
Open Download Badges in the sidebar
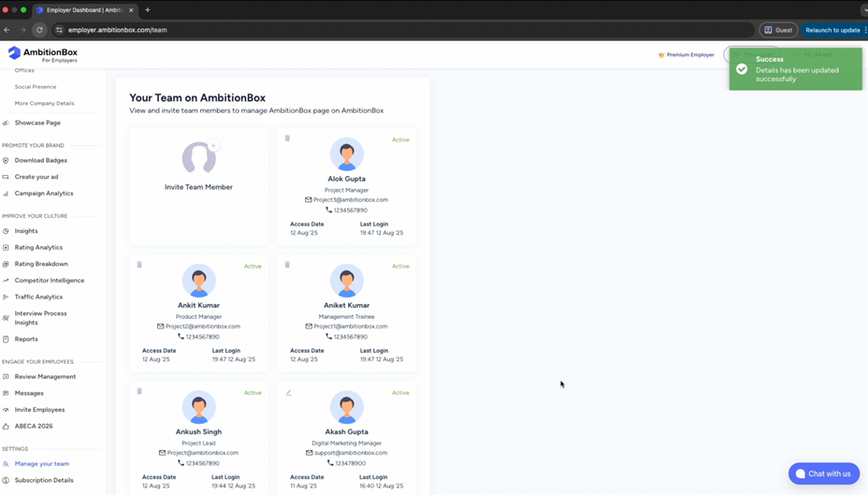(x=40, y=160)
